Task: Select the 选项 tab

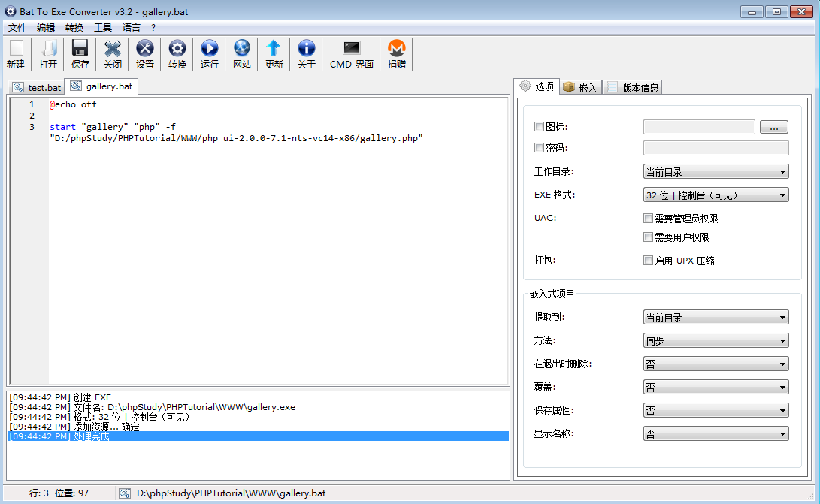Action: point(537,86)
